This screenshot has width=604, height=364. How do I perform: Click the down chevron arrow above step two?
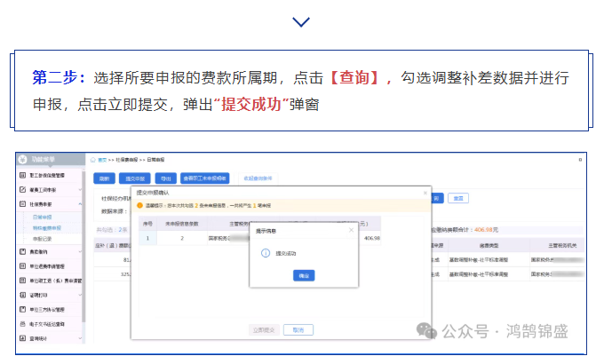click(x=302, y=20)
